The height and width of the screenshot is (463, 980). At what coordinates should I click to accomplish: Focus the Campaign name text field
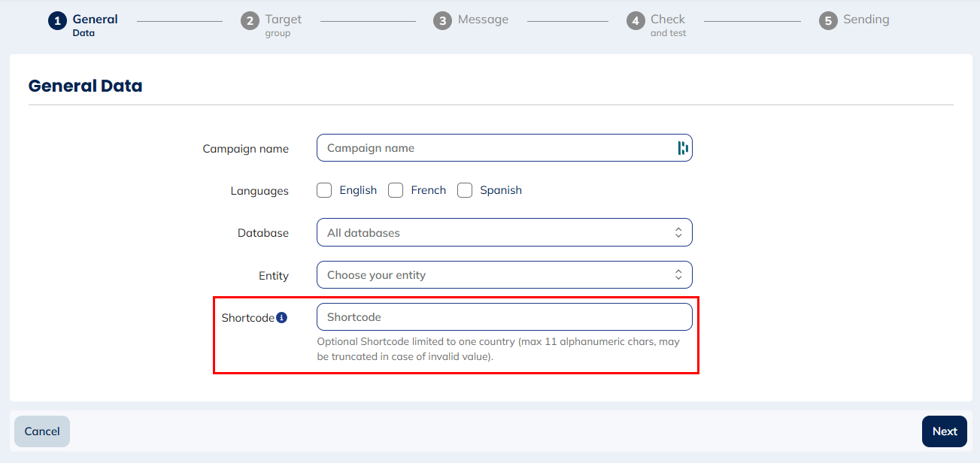tap(493, 148)
